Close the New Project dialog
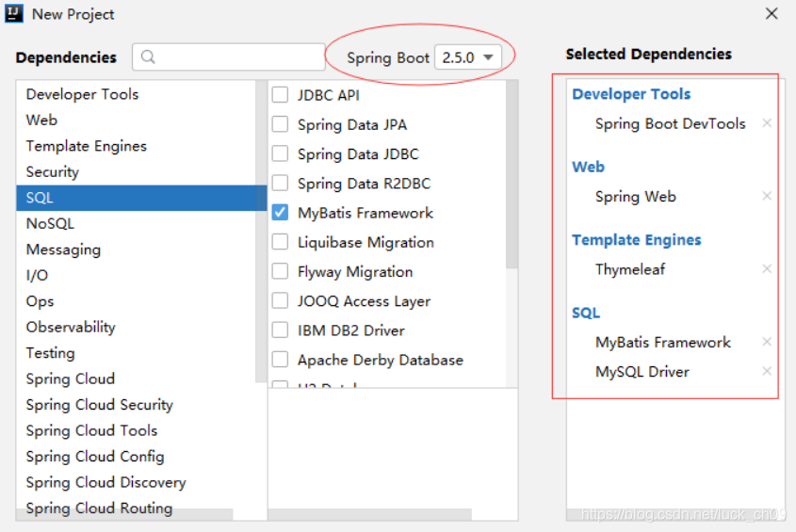 [x=772, y=14]
